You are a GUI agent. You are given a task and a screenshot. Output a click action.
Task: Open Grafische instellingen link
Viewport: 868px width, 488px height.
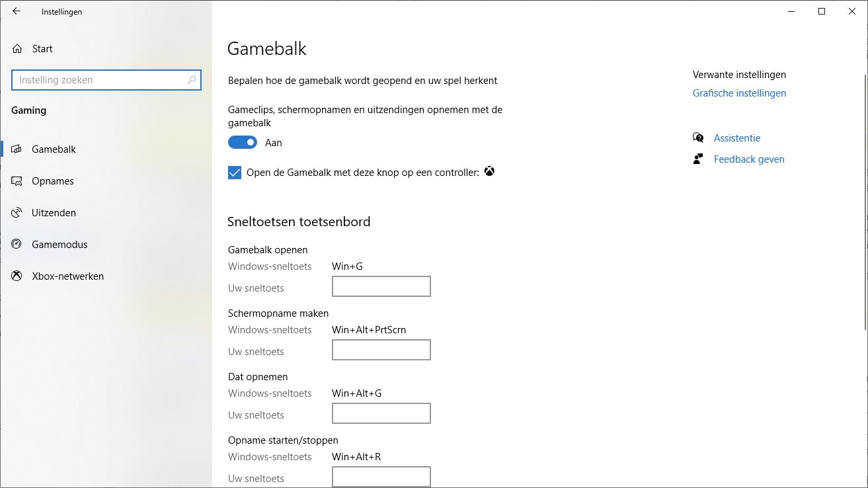[739, 93]
